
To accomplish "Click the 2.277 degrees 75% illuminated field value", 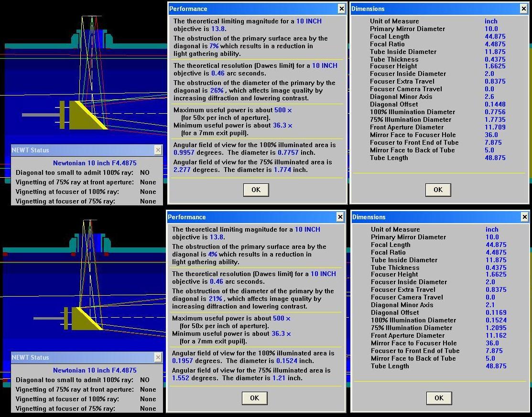I will pos(182,170).
